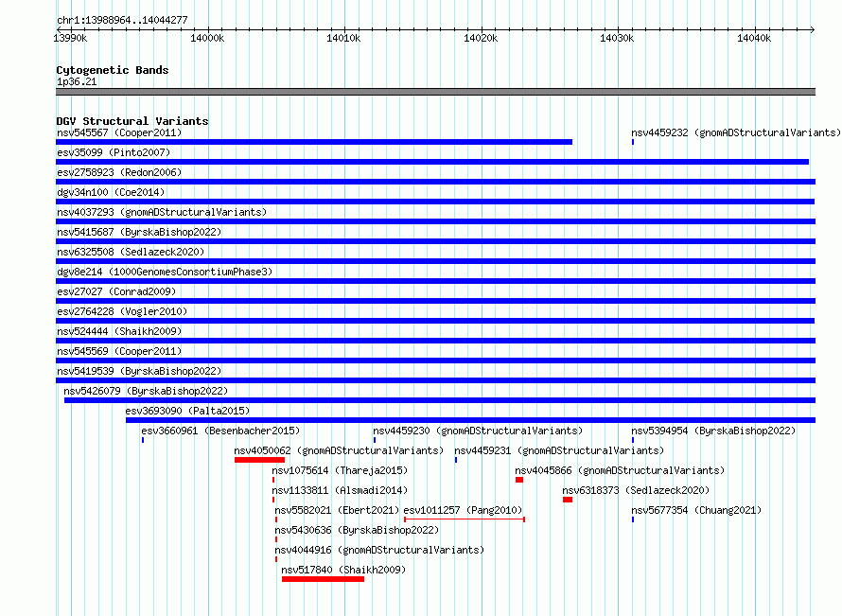This screenshot has height=616, width=842.
Task: Click the blue bar under dgv34n100
Action: click(435, 202)
